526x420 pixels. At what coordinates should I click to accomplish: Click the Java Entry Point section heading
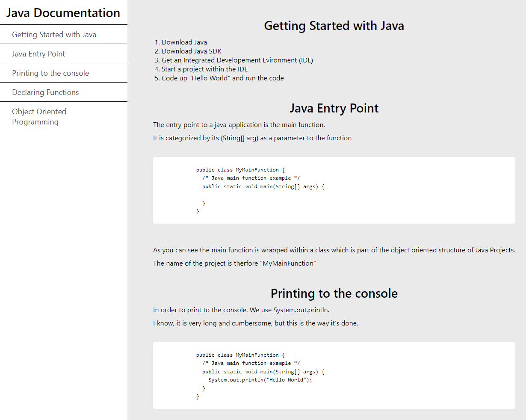pos(334,108)
